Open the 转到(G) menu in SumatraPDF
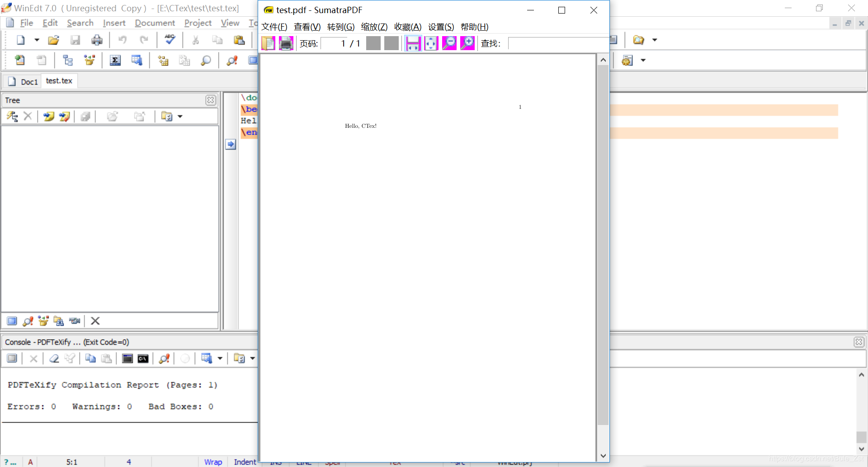Screen dimensions: 868x467 coord(341,27)
